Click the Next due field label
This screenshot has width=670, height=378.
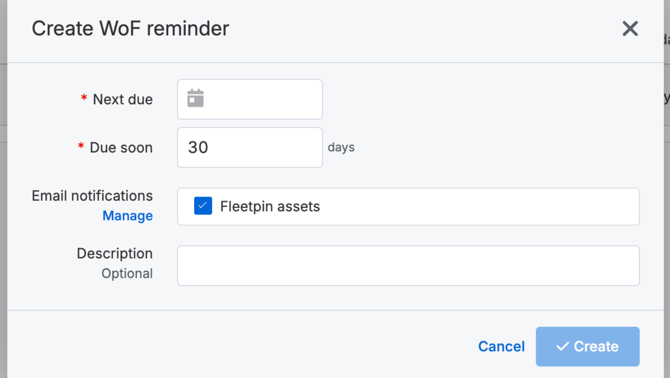click(x=123, y=100)
